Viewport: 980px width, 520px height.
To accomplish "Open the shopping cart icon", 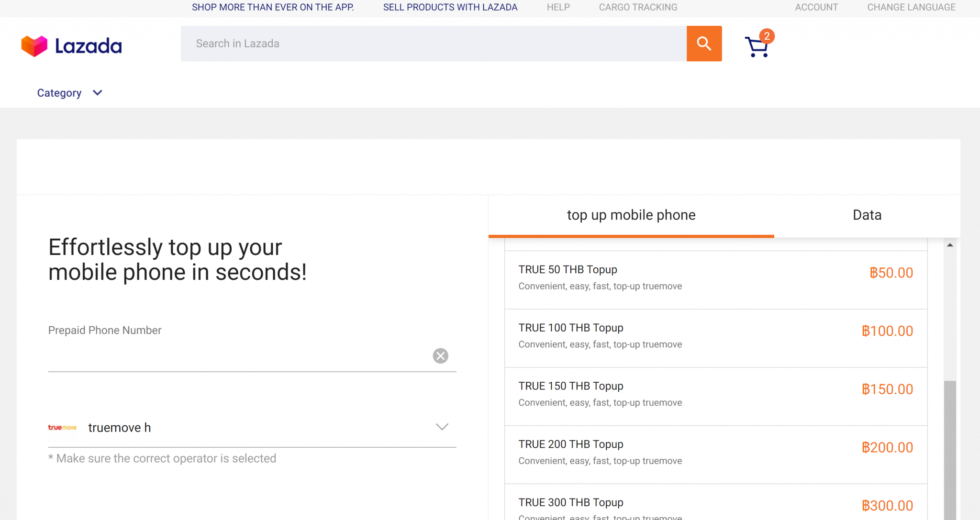I will tap(757, 47).
